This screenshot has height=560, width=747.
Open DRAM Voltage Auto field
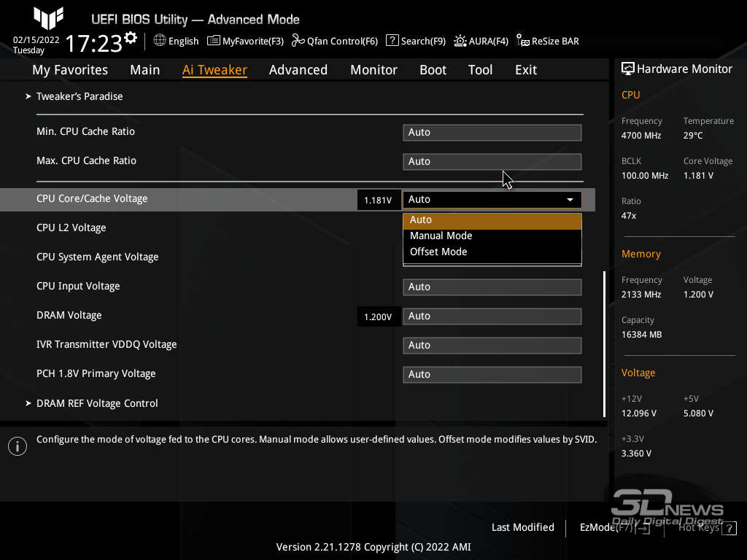pyautogui.click(x=492, y=316)
